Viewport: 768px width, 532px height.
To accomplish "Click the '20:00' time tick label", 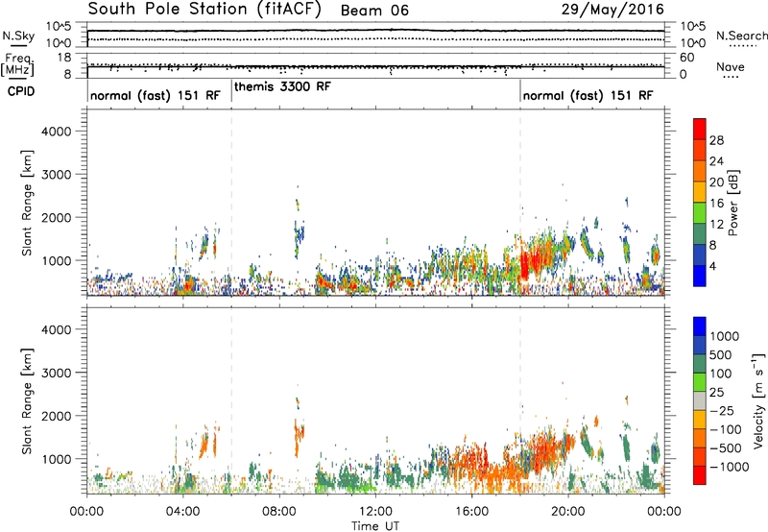I will 568,512.
